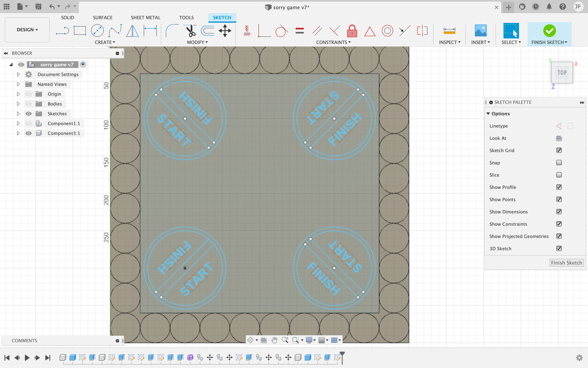
Task: Select the Sketch Dimension tool
Action: (x=150, y=31)
